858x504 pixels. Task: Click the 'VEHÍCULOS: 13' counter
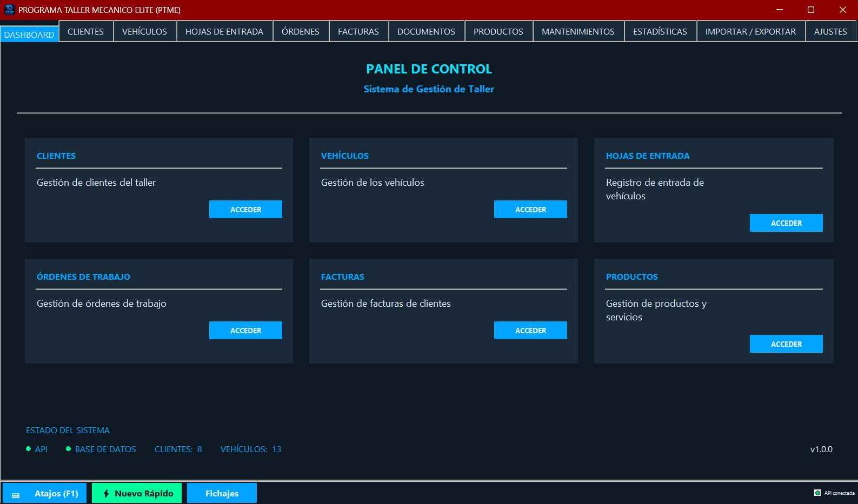[x=251, y=449]
